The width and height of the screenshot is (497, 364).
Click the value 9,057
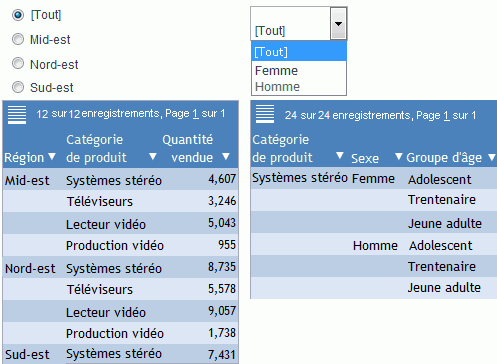click(x=222, y=311)
